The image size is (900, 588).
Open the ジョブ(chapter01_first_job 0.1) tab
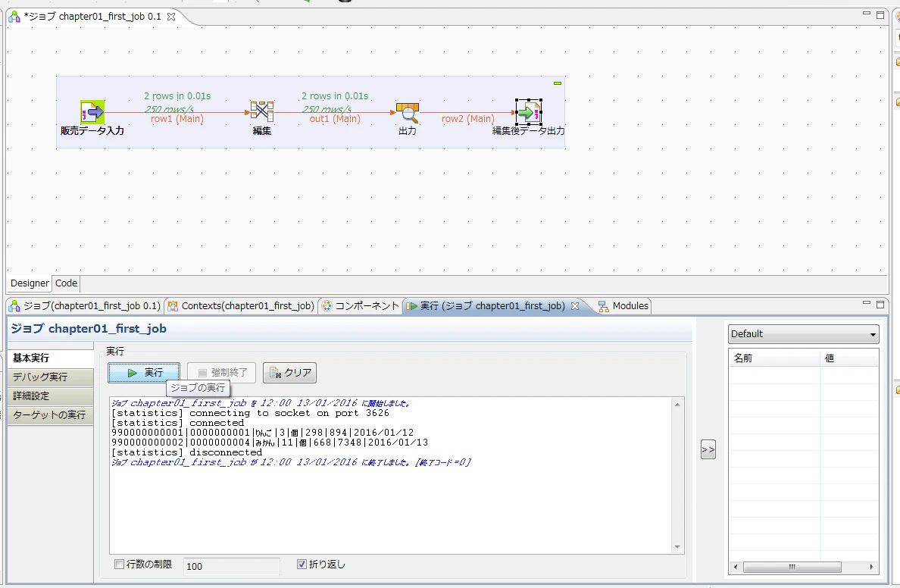click(85, 306)
